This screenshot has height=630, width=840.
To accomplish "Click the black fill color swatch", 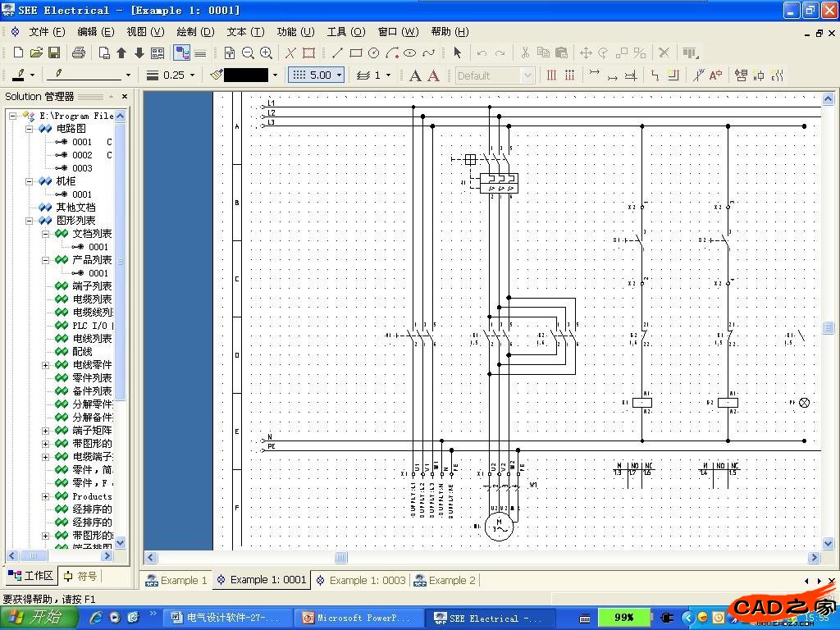I will tap(245, 75).
